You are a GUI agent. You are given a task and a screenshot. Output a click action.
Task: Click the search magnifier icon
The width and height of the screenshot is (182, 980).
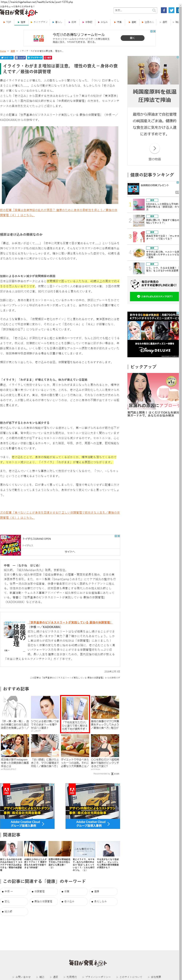pos(154,10)
